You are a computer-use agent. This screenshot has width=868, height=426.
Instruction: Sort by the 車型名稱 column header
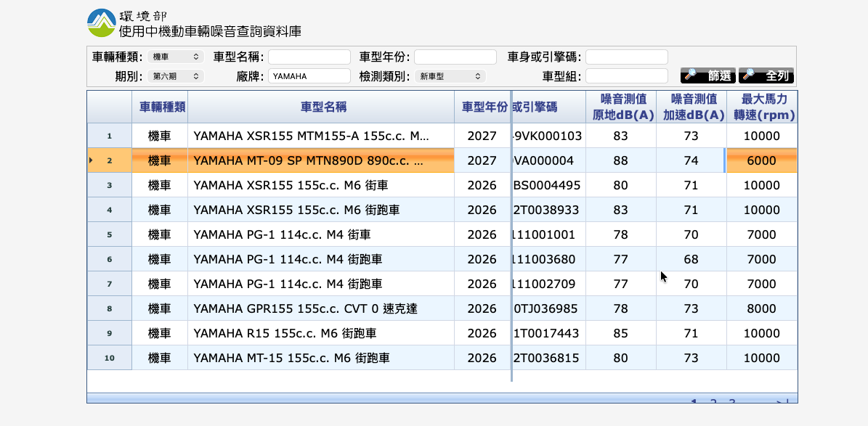321,107
